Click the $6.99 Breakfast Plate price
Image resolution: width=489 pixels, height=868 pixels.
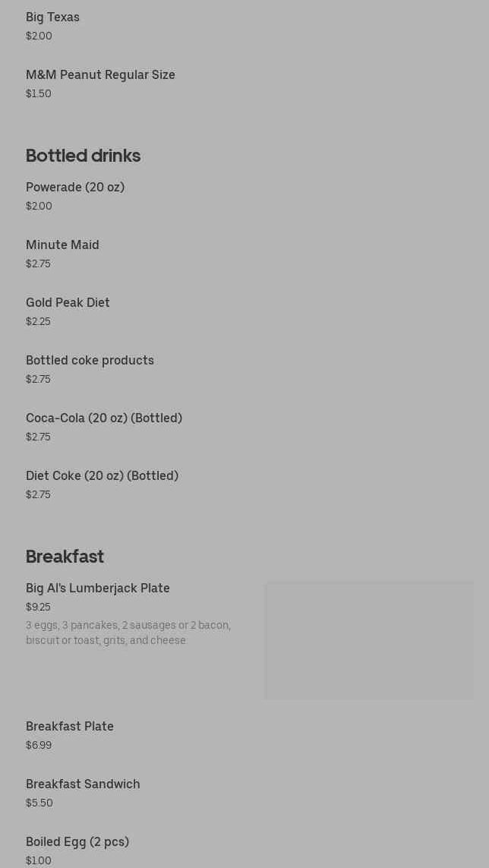39,746
